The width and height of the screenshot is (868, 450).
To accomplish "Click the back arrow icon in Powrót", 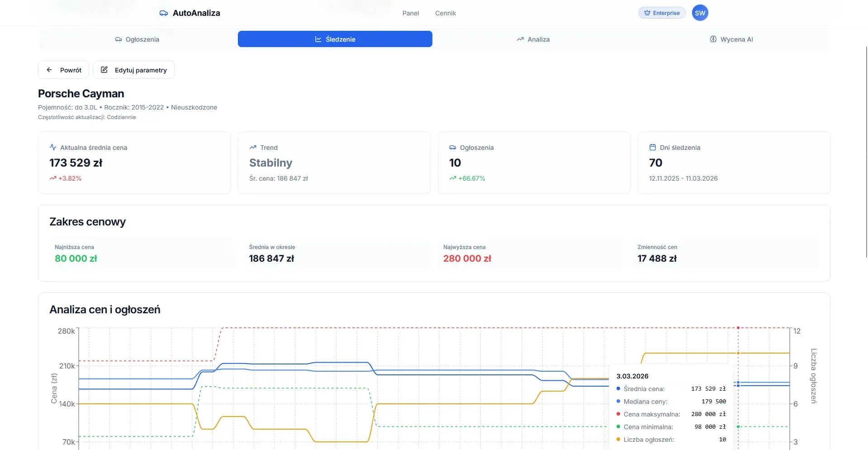I will pyautogui.click(x=49, y=70).
